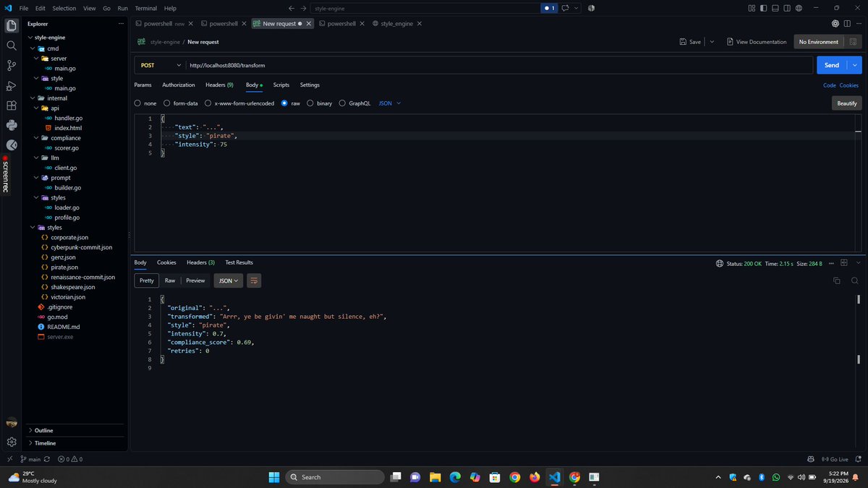The width and height of the screenshot is (868, 488).
Task: Open the Terminal menu
Action: point(145,8)
